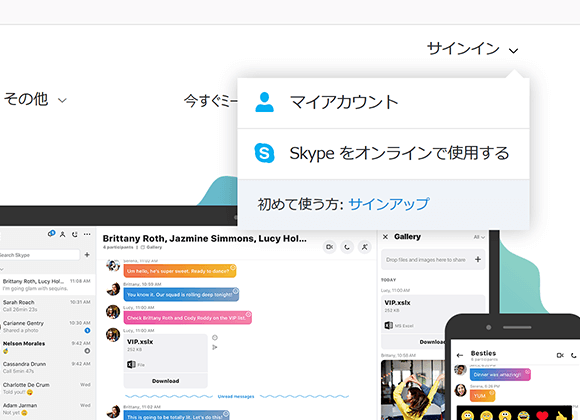Tap the back arrow on phone Besties chat
The height and width of the screenshot is (420, 580).
[x=460, y=355]
